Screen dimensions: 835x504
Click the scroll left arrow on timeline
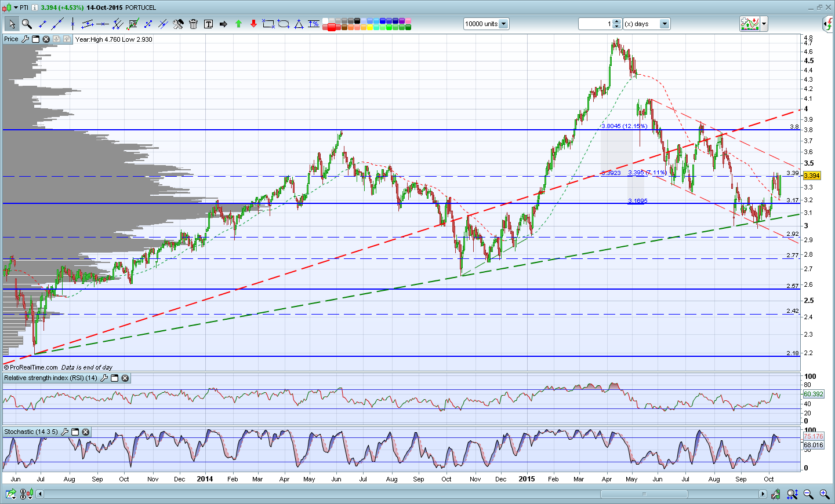(x=40, y=494)
